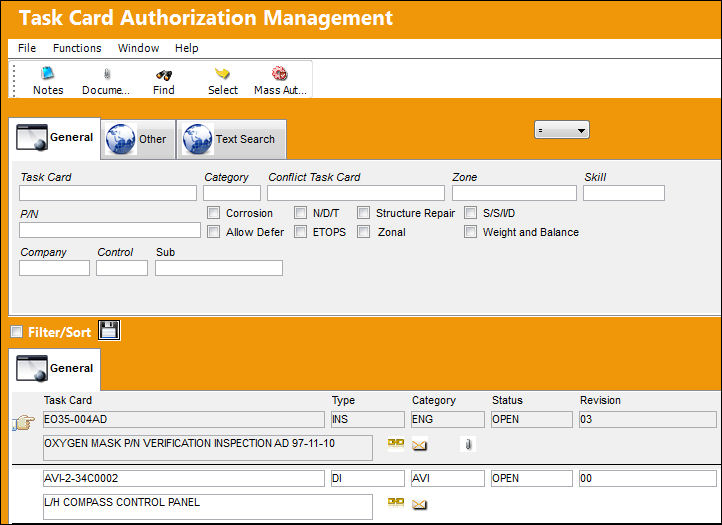Click the OPEN status of EO35-004AD
Image resolution: width=722 pixels, height=525 pixels.
coord(532,420)
